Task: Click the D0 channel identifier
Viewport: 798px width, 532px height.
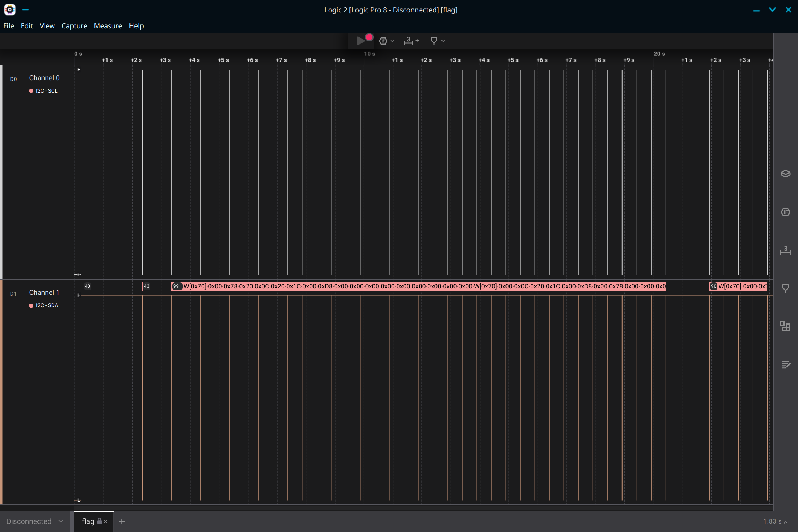Action: pos(13,79)
